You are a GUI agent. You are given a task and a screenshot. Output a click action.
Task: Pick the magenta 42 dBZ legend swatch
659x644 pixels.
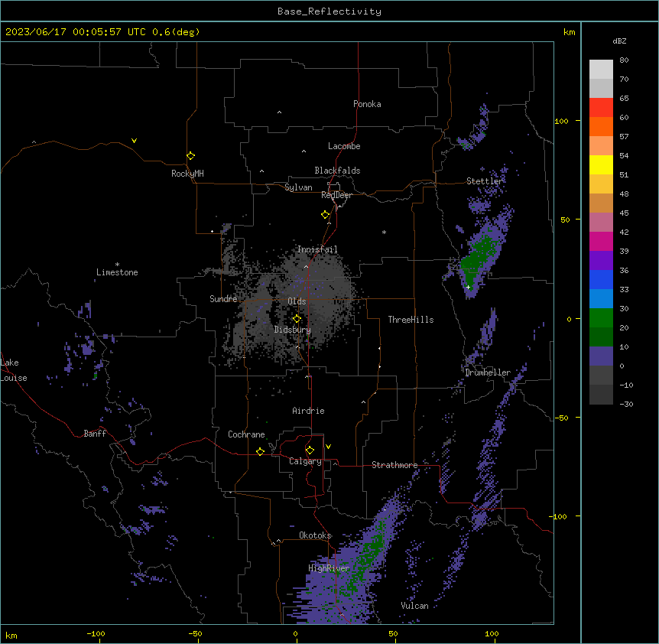pyautogui.click(x=601, y=241)
